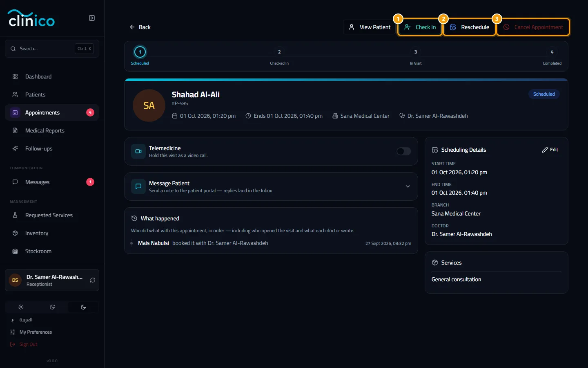
Task: Collapse the sidebar panel icon
Action: pos(92,18)
